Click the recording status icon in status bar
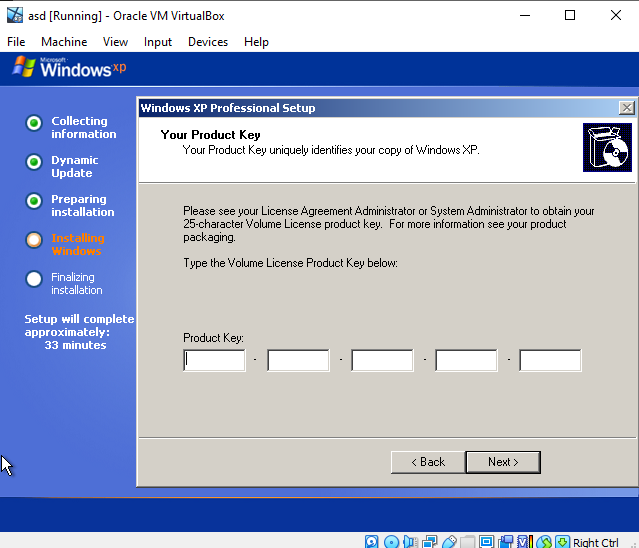The width and height of the screenshot is (639, 548). (505, 541)
